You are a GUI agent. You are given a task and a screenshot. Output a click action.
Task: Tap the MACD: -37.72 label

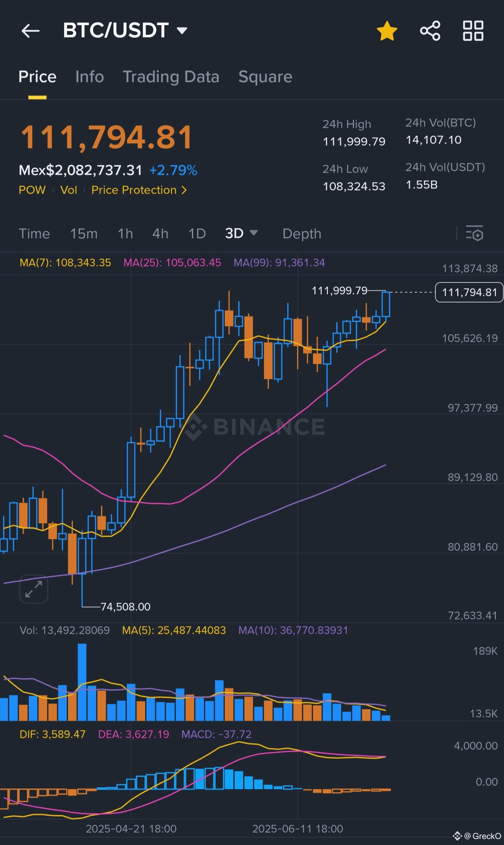pyautogui.click(x=216, y=734)
